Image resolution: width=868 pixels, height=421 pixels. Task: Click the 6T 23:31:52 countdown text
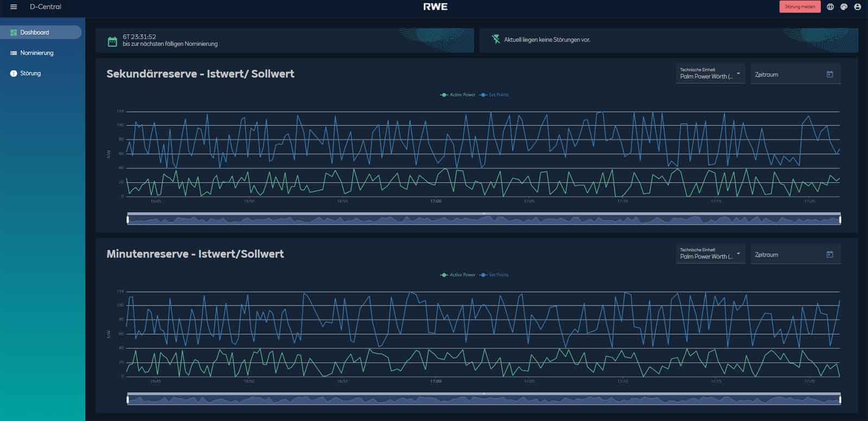tap(139, 37)
